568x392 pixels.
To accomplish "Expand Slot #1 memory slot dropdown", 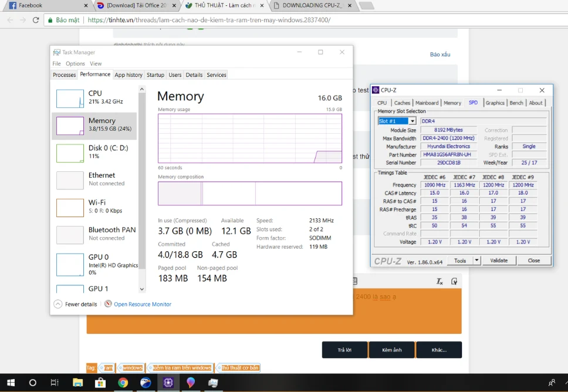I will pyautogui.click(x=413, y=121).
